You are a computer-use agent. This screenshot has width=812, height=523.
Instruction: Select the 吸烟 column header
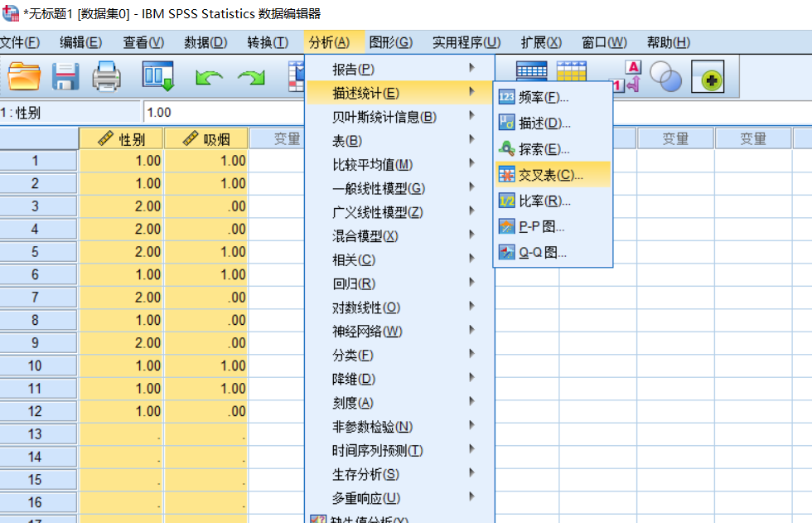point(204,138)
